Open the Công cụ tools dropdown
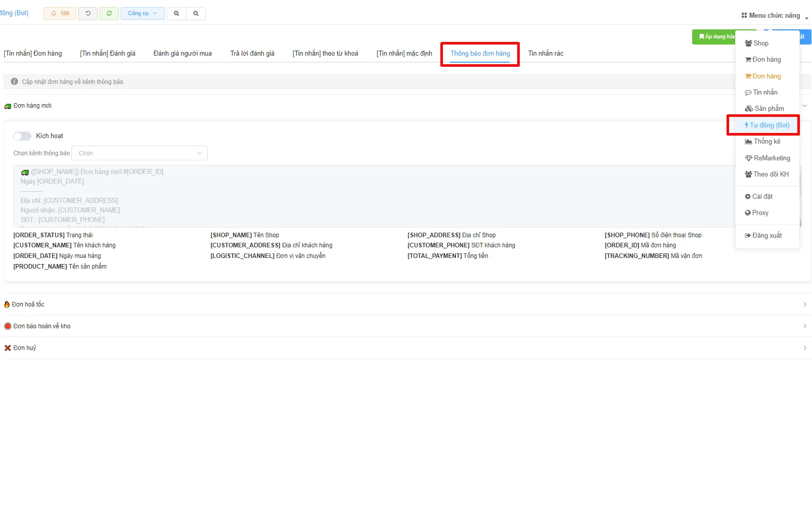Image resolution: width=812 pixels, height=522 pixels. (143, 13)
